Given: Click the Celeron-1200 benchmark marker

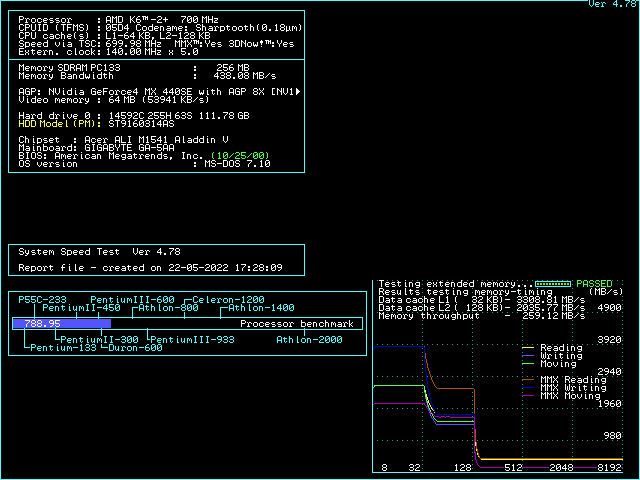Looking at the screenshot, I should click(x=229, y=300).
